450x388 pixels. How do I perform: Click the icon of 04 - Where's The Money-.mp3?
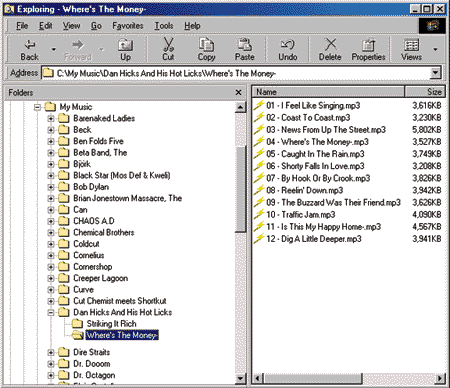[x=259, y=142]
